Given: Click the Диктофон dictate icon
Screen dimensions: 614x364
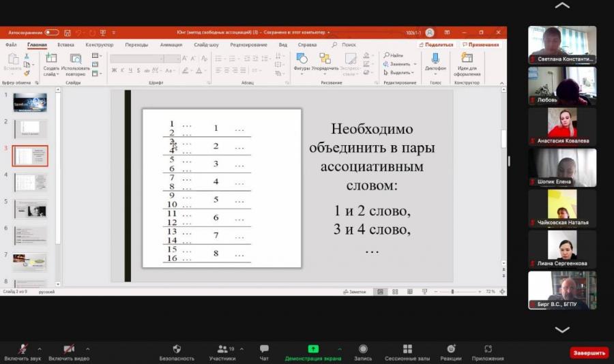Looking at the screenshot, I should [435, 59].
